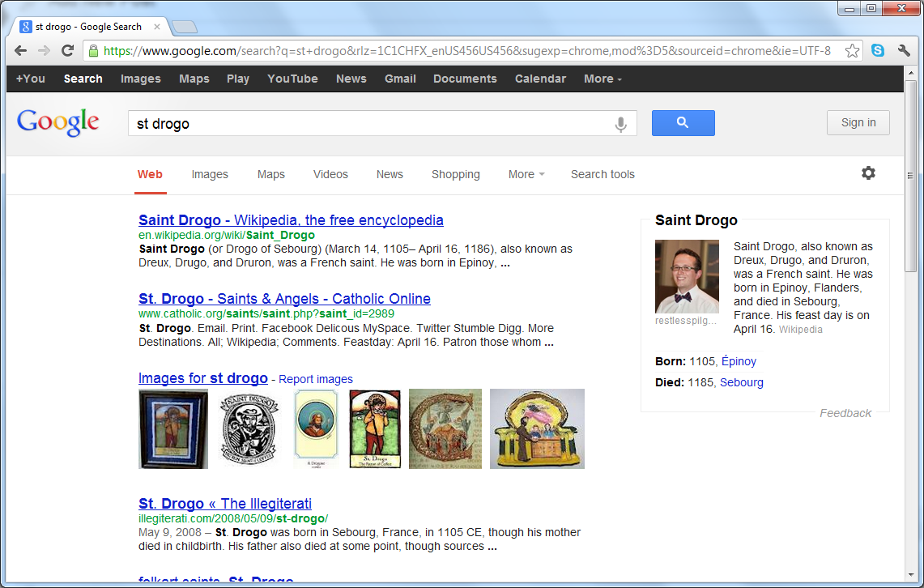924x588 pixels.
Task: Go back to the previous page
Action: 20,51
